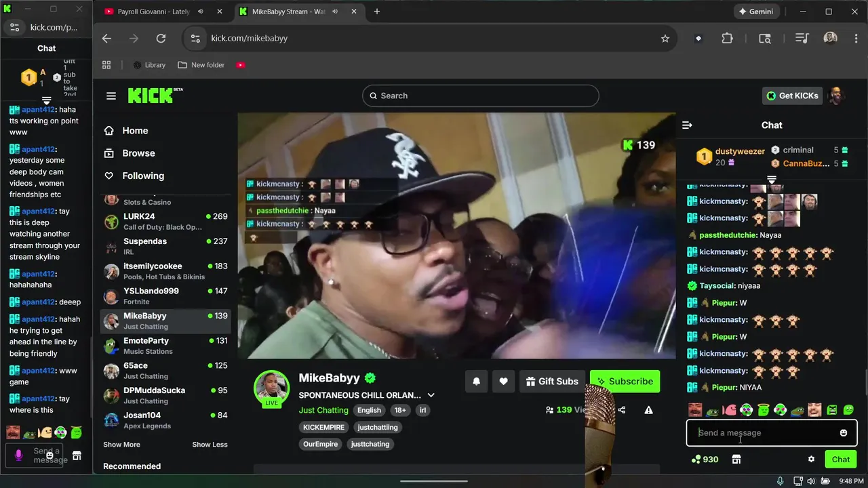Click the OurEmpire tag
The height and width of the screenshot is (488, 868).
[x=321, y=444]
